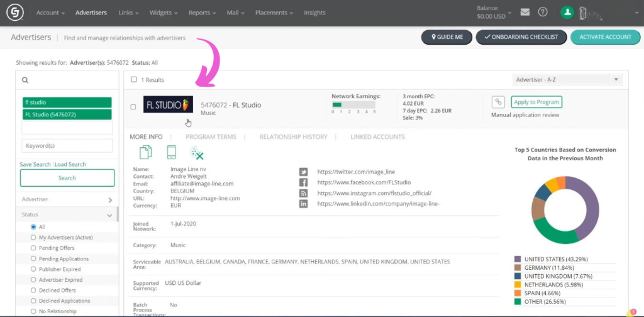Open the facebook.com/FLStudio link
The height and width of the screenshot is (317, 644).
[x=364, y=182]
